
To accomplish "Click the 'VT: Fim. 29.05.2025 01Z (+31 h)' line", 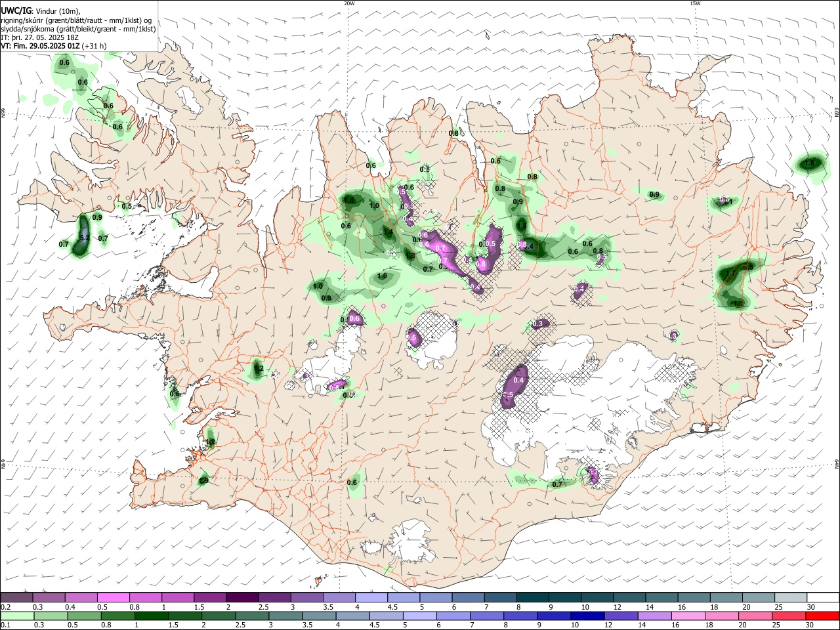I will [53, 46].
